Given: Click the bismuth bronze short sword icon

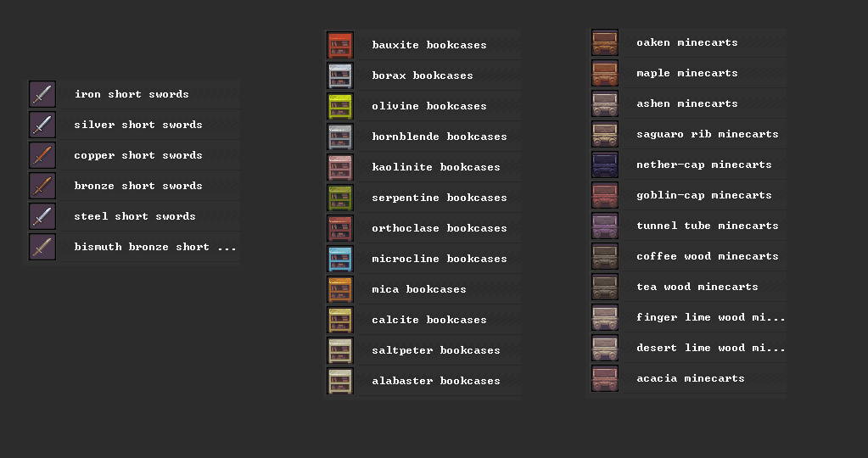Looking at the screenshot, I should pos(42,247).
